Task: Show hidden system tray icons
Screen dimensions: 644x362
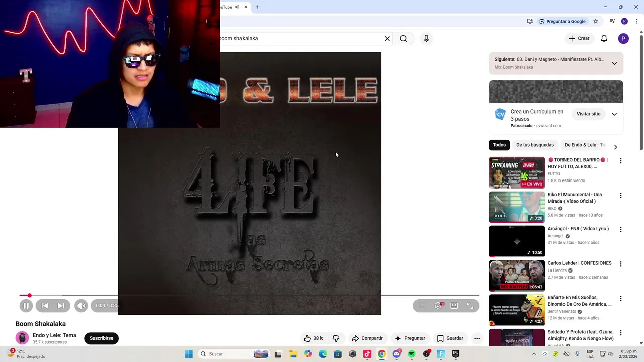Action: pyautogui.click(x=534, y=354)
